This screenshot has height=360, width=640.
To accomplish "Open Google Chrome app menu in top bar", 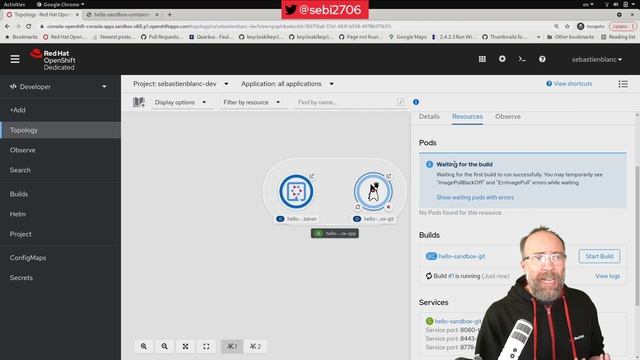I will (x=60, y=4).
